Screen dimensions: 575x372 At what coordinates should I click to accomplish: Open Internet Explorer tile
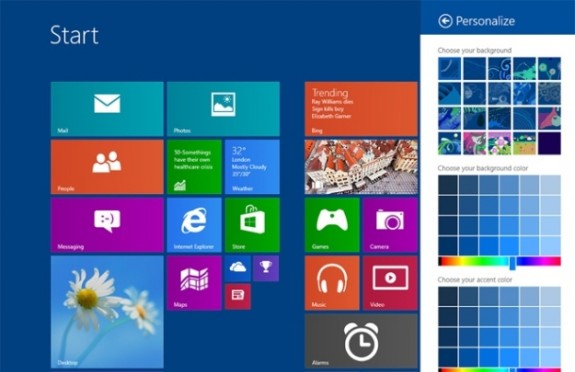pos(194,225)
